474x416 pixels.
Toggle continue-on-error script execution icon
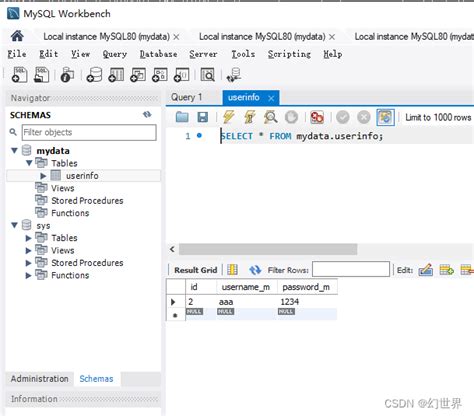(317, 117)
